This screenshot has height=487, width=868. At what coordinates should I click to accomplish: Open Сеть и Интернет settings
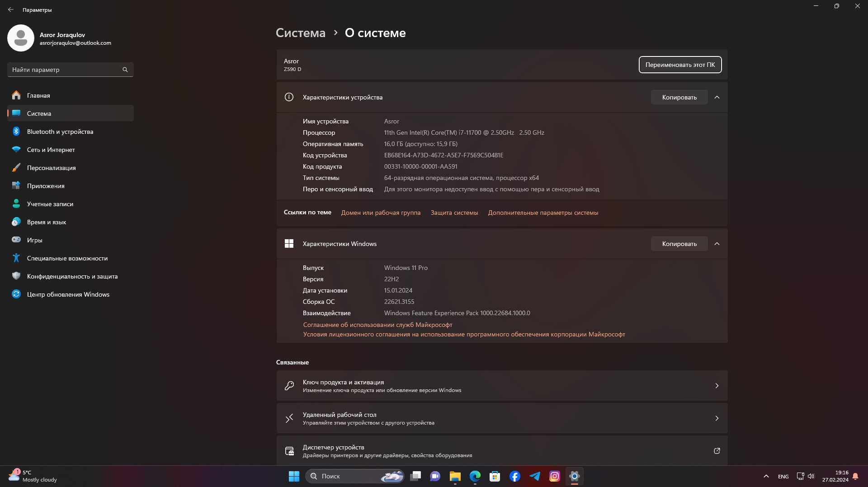(71, 150)
